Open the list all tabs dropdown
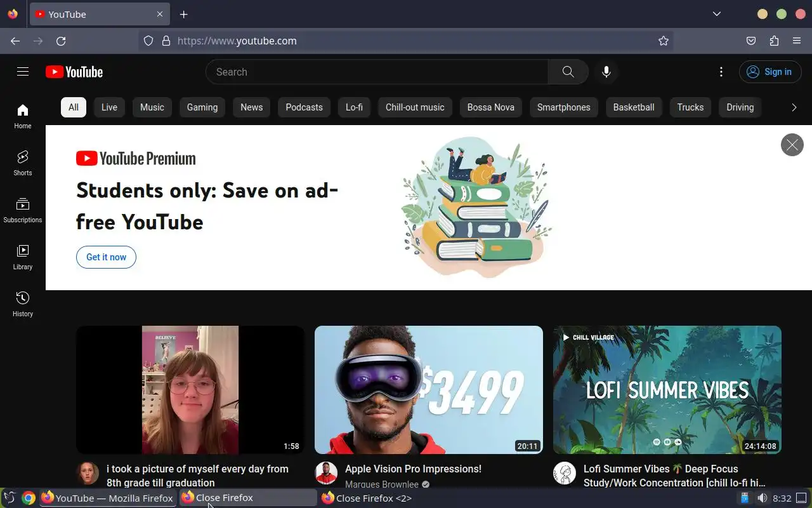This screenshot has width=812, height=508. click(717, 14)
